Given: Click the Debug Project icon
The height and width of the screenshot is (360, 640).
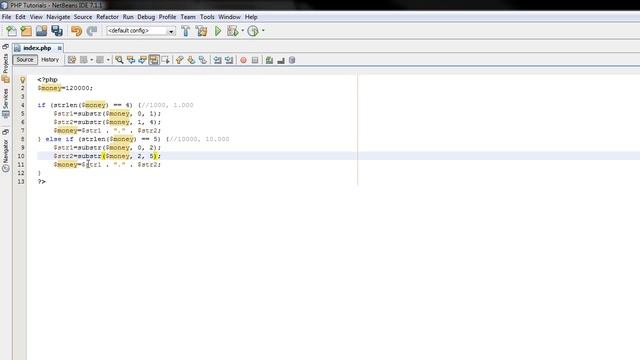Looking at the screenshot, I should (x=232, y=31).
